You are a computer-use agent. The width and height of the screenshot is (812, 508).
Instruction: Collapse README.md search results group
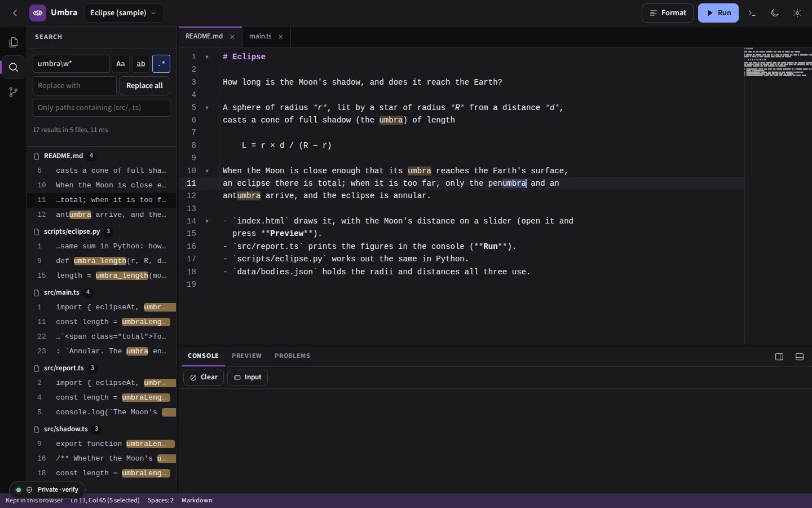click(x=101, y=156)
